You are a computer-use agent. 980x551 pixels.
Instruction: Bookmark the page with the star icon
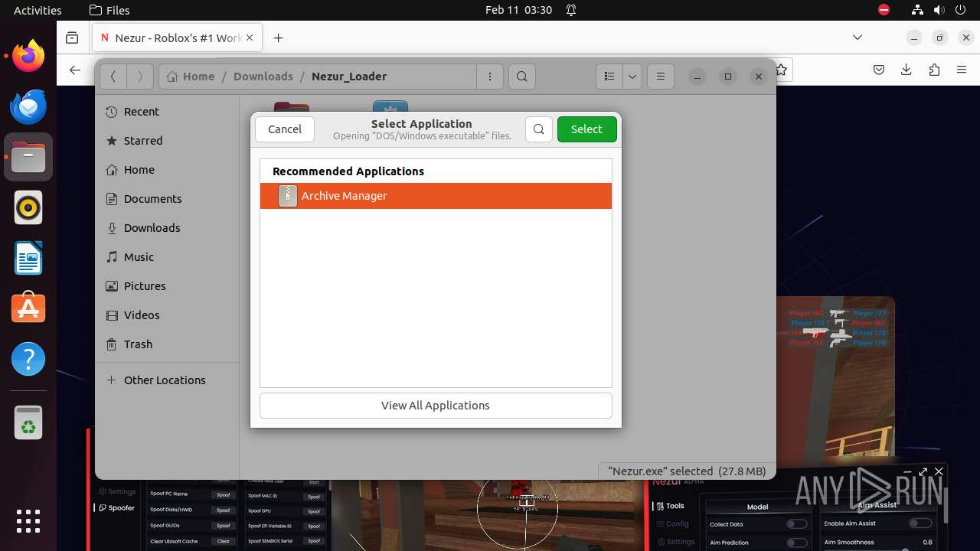[x=782, y=70]
